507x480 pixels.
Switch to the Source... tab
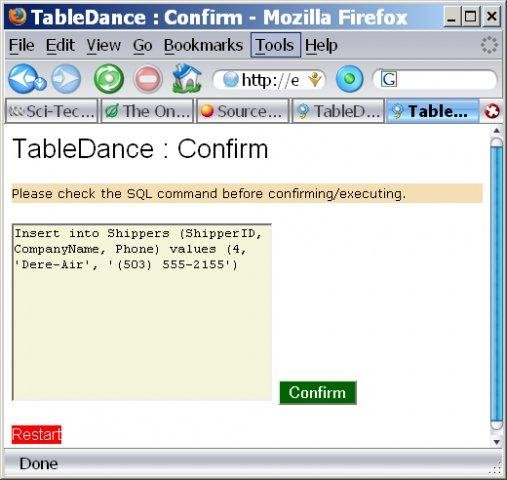tap(243, 111)
